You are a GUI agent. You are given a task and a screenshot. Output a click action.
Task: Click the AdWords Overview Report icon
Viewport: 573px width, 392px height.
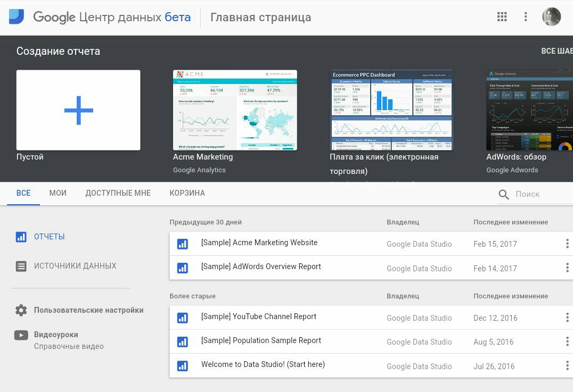coord(182,268)
